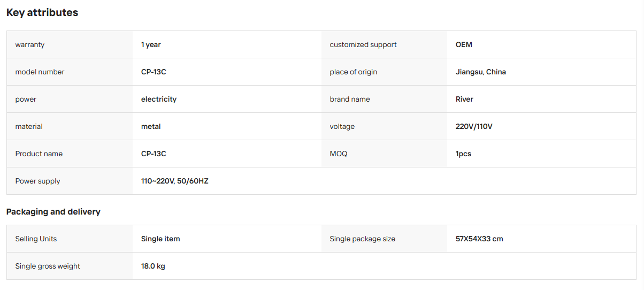The height and width of the screenshot is (290, 644).
Task: Select the 18.0 kg gross weight value
Action: pos(153,266)
